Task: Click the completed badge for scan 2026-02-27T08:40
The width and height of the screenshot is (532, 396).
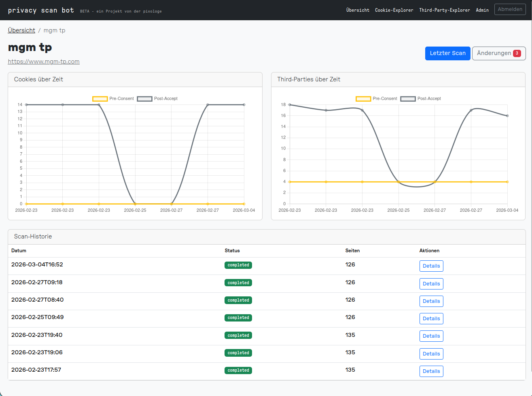Action: coord(238,300)
